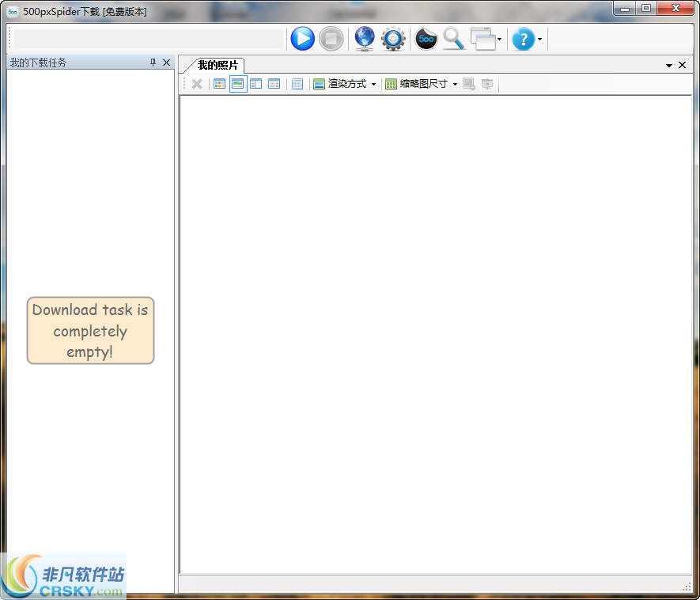Select the 我的照片 tab
The width and height of the screenshot is (700, 600).
click(x=218, y=65)
